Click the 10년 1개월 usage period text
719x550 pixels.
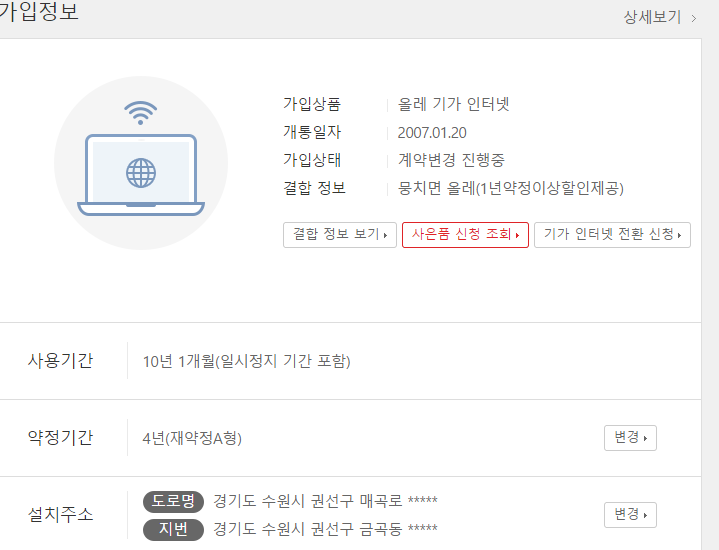(x=246, y=361)
